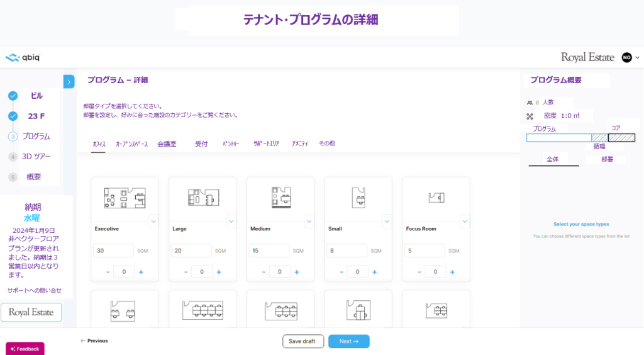Expand the Executive card dropdown chevron
Screen dimensions: 644x355
click(153, 222)
